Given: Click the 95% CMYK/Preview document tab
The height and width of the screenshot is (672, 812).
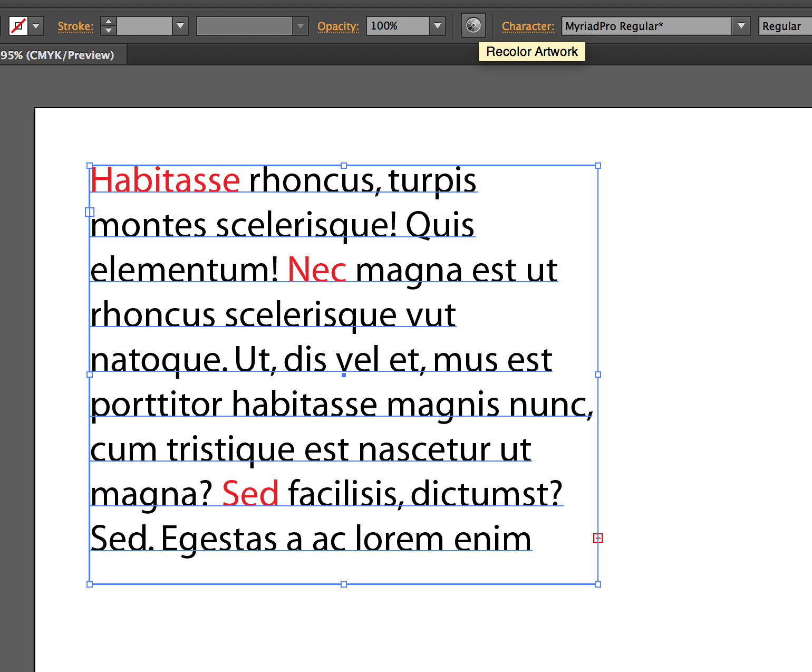Looking at the screenshot, I should pyautogui.click(x=58, y=54).
